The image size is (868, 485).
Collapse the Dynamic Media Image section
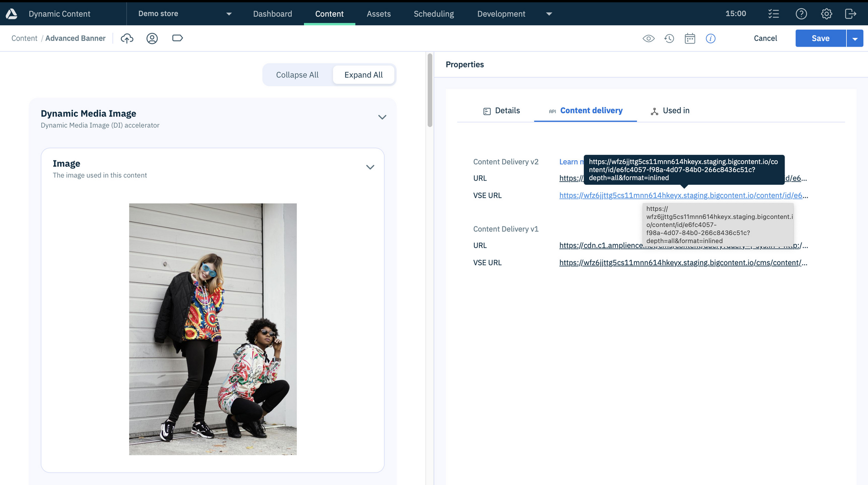click(382, 117)
